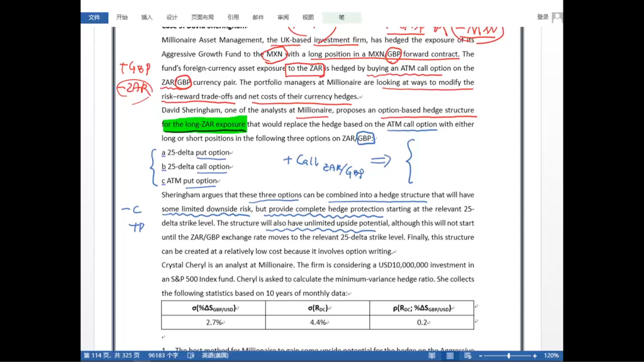Click the 登录 sign-in link
This screenshot has width=644, height=362.
point(543,18)
